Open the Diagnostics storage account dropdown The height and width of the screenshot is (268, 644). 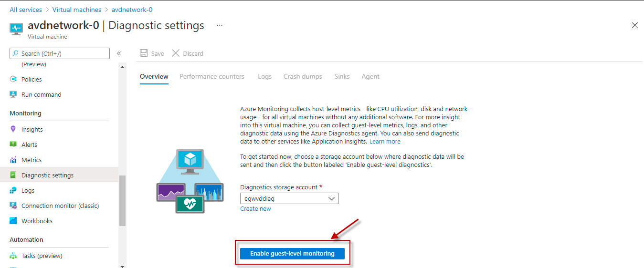point(289,198)
